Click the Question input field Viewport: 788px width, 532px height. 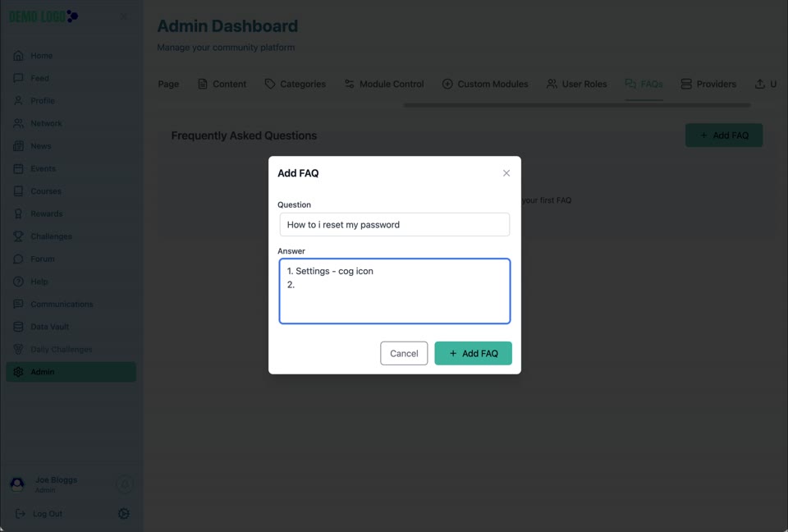[x=395, y=225]
